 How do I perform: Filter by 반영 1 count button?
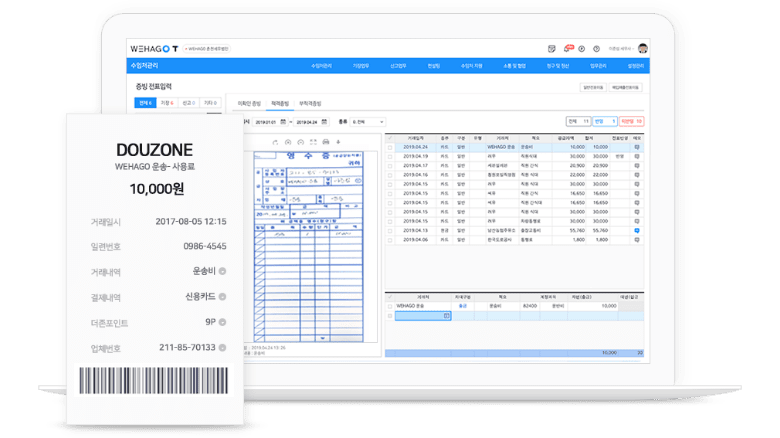coord(604,121)
